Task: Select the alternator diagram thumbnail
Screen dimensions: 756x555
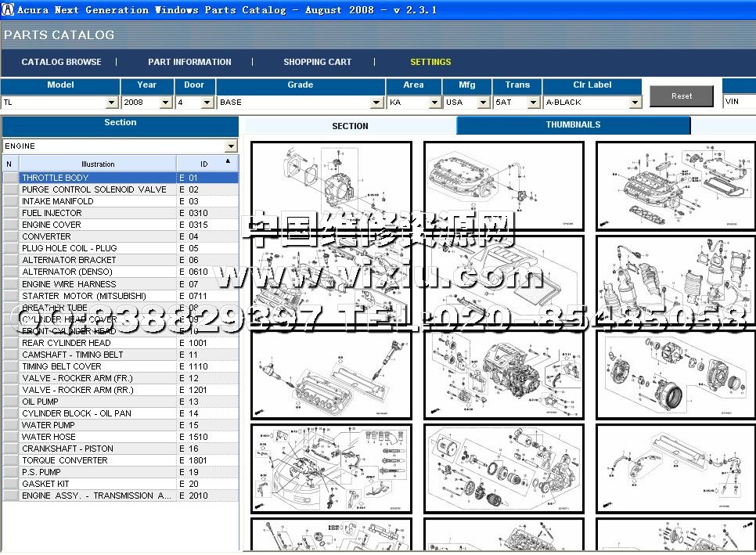Action: (675, 374)
